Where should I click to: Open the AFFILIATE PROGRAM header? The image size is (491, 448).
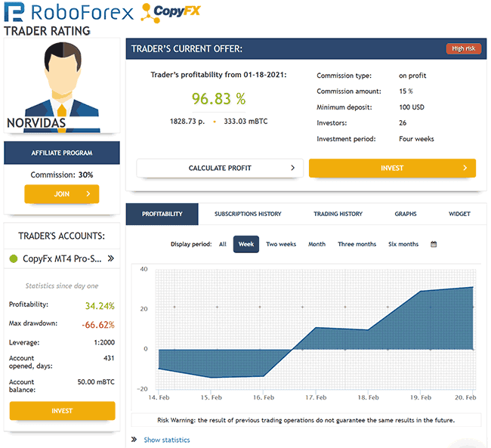click(x=62, y=153)
